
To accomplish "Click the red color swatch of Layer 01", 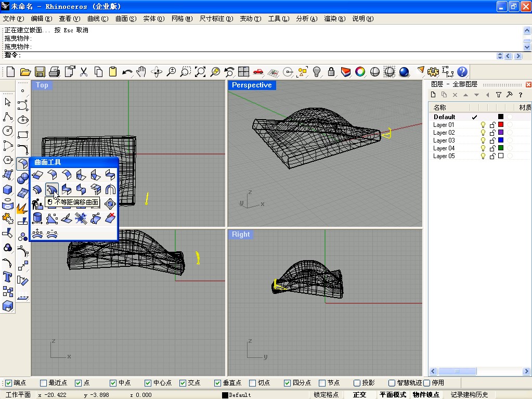I will pyautogui.click(x=501, y=125).
